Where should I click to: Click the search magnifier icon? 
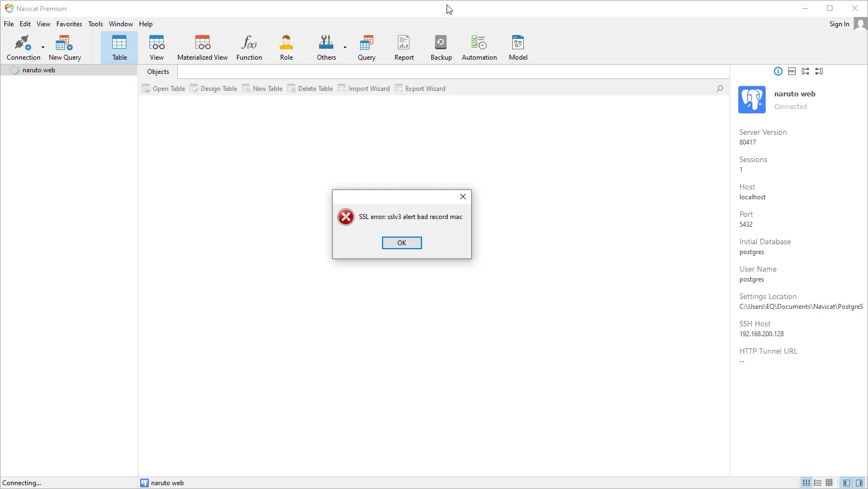pos(720,89)
